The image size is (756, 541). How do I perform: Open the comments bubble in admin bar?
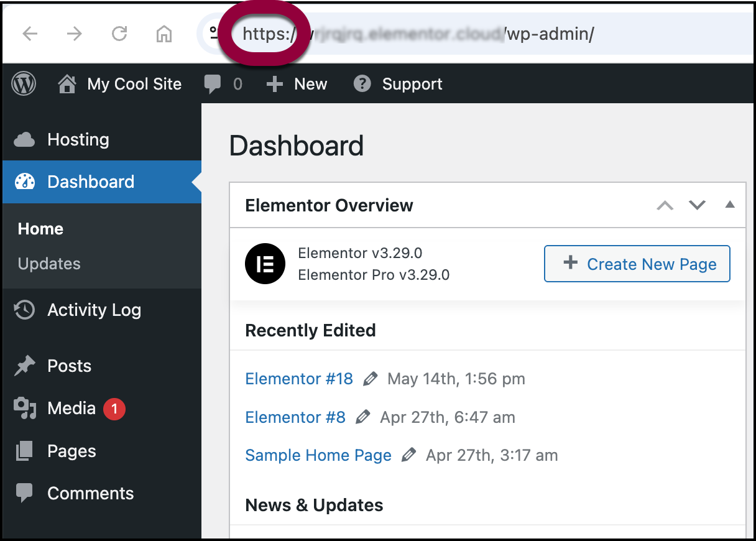click(213, 84)
